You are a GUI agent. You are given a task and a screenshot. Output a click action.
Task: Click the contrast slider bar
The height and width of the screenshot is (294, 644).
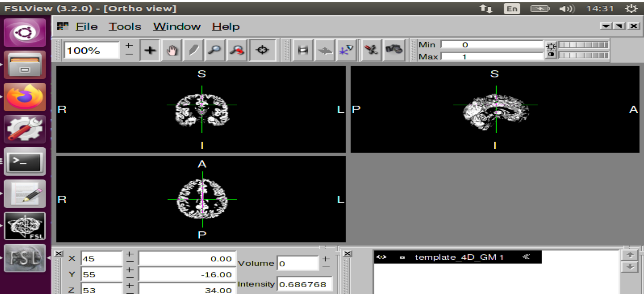click(583, 55)
